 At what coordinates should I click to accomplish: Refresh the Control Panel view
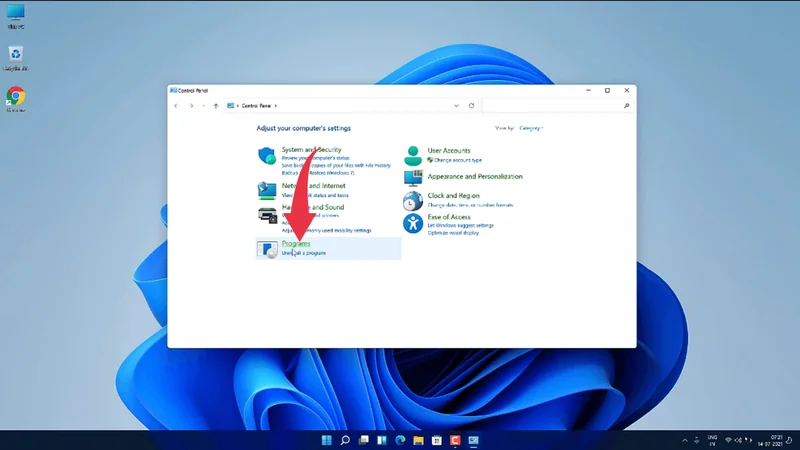(x=471, y=105)
